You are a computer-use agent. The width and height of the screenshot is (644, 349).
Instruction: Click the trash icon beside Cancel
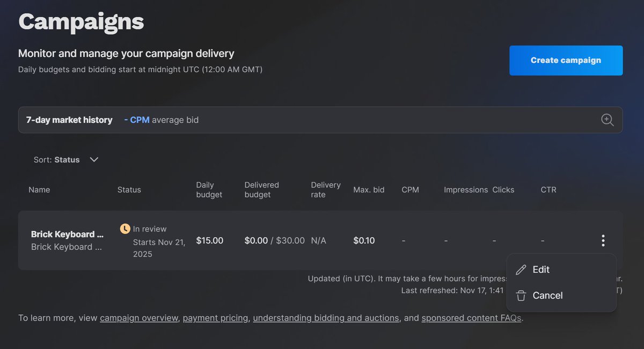[521, 295]
